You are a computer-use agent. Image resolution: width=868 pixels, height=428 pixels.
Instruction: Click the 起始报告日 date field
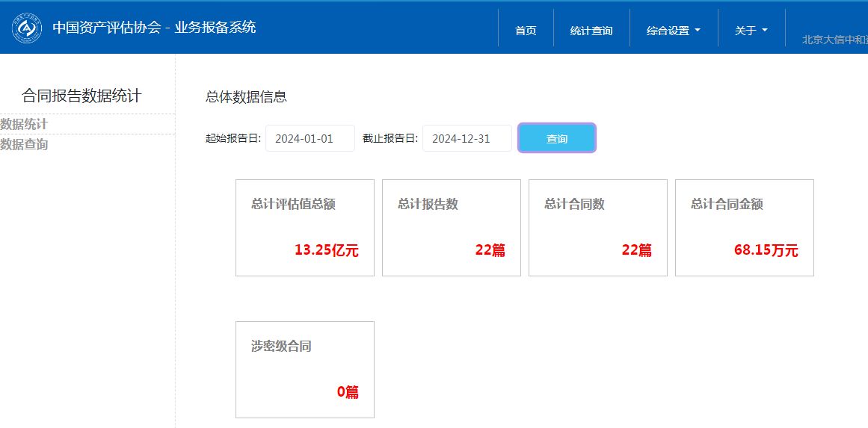click(x=310, y=138)
